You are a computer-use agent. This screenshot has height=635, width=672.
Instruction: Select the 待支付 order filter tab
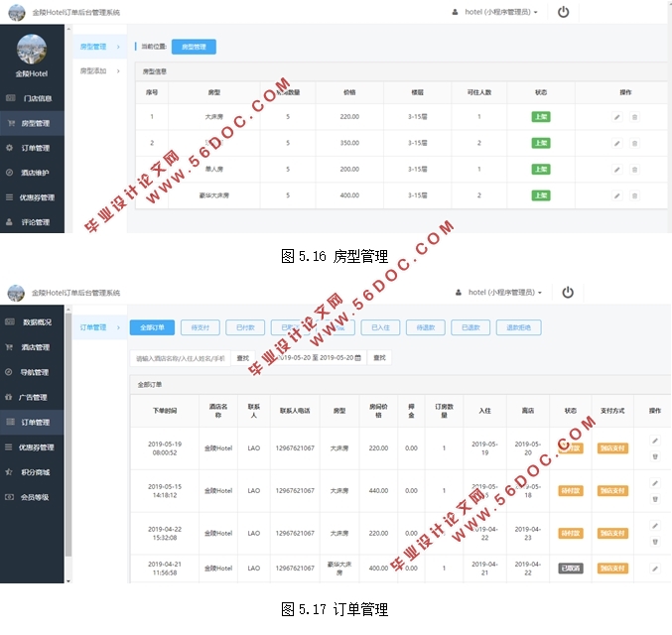pos(201,327)
